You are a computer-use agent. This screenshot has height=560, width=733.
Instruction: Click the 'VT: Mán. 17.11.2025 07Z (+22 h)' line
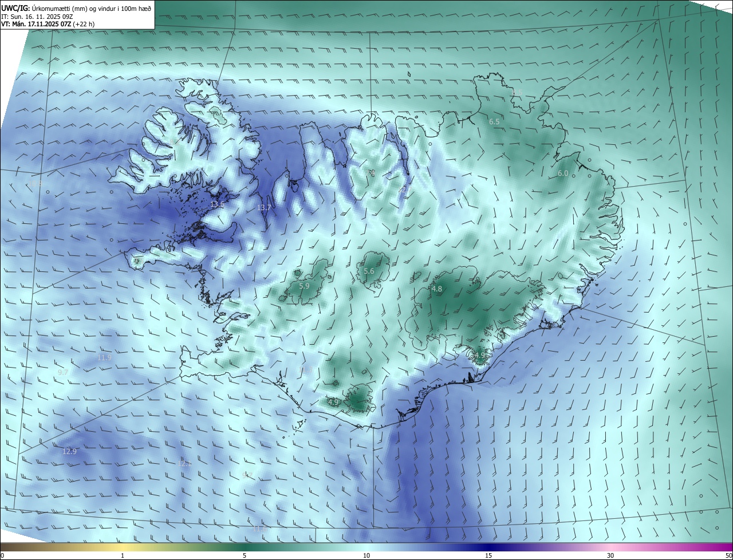pos(48,24)
